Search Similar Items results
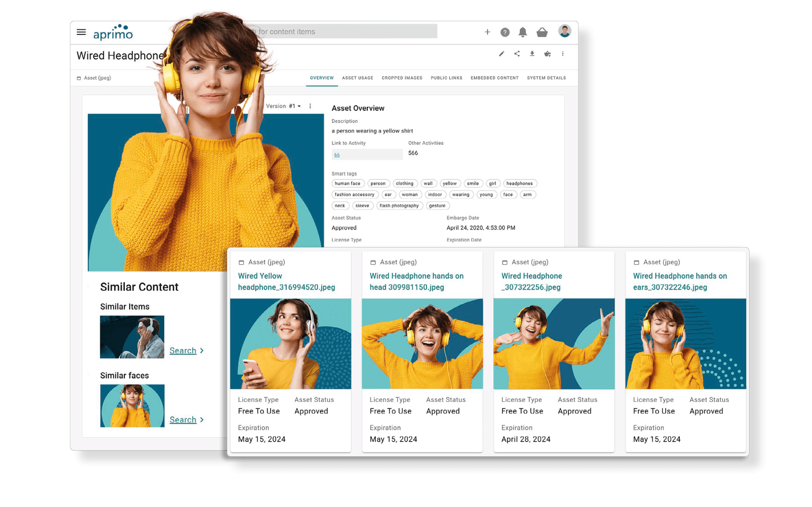Image resolution: width=812 pixels, height=507 pixels. pyautogui.click(x=184, y=350)
